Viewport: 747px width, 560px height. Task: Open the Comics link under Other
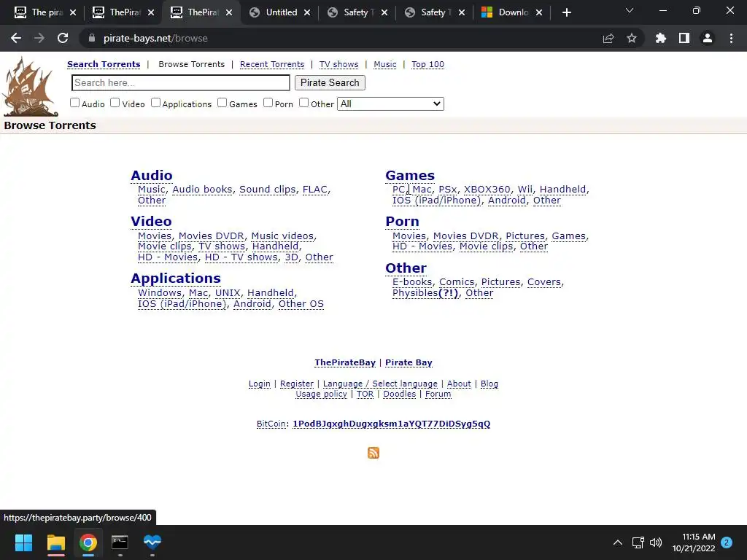457,282
